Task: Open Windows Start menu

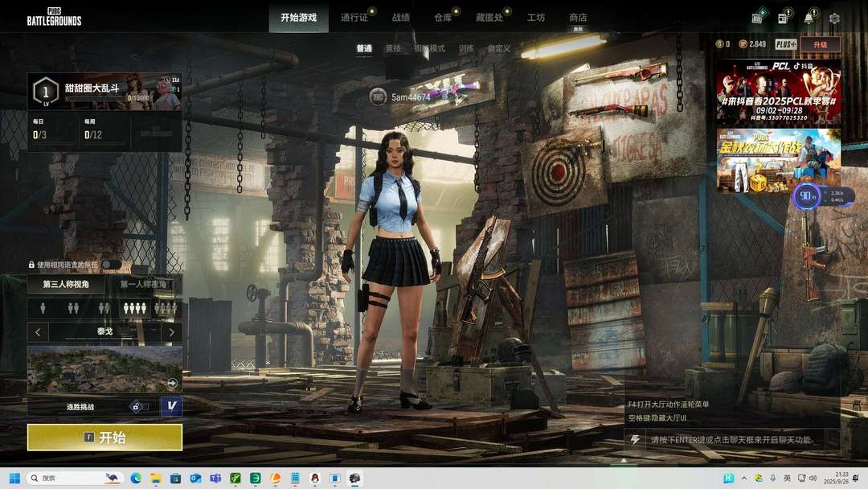Action: pos(15,478)
